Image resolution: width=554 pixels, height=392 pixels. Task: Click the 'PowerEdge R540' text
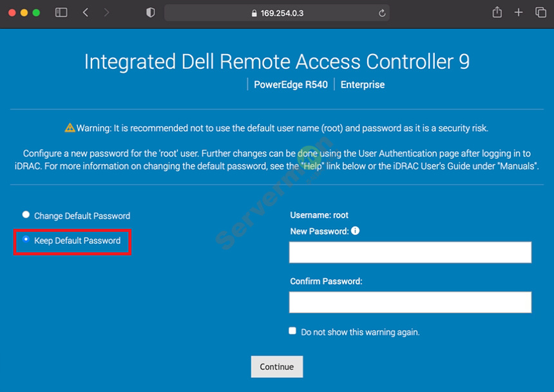tap(291, 85)
